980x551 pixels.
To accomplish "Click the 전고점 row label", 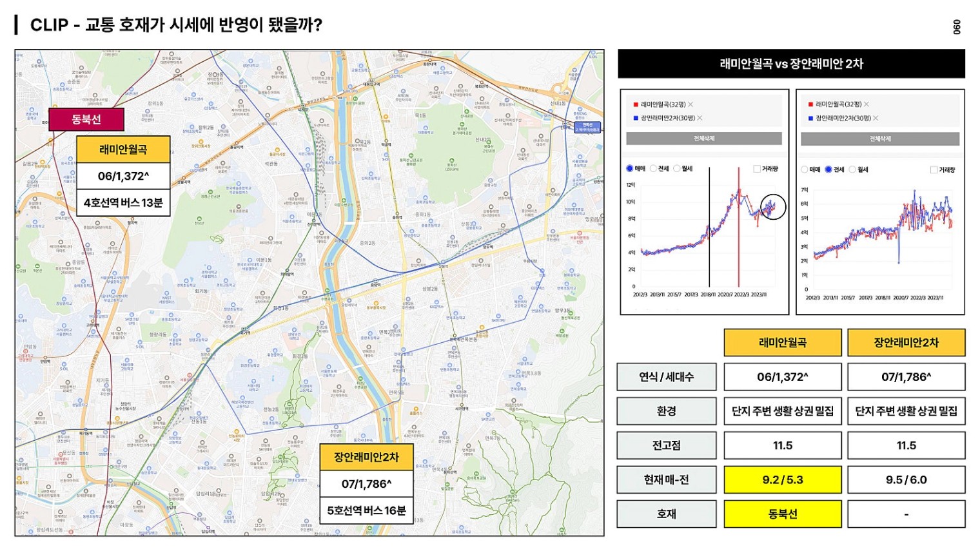I will click(667, 445).
